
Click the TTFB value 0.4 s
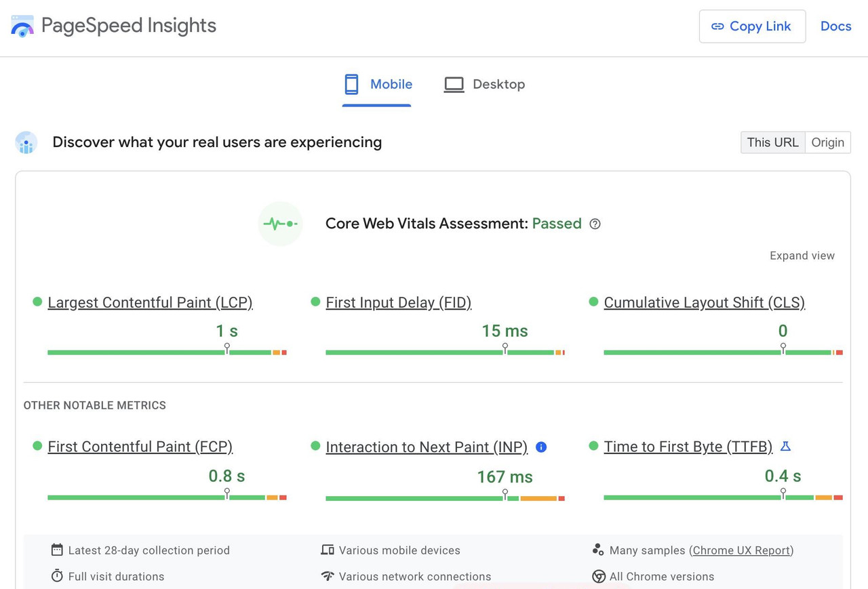pos(783,476)
